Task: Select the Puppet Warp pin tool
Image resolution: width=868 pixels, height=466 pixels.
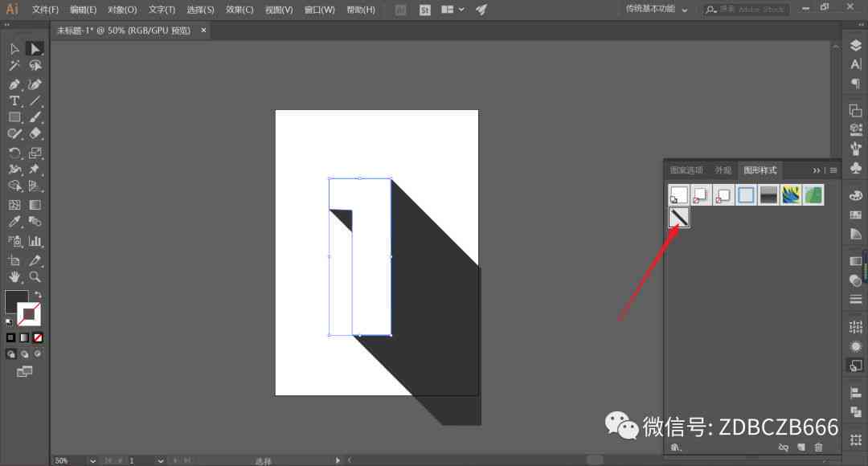Action: 35,169
